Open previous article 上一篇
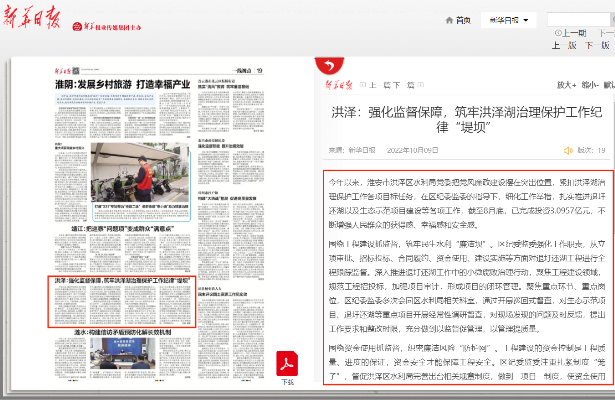The image size is (615, 400). (380, 85)
